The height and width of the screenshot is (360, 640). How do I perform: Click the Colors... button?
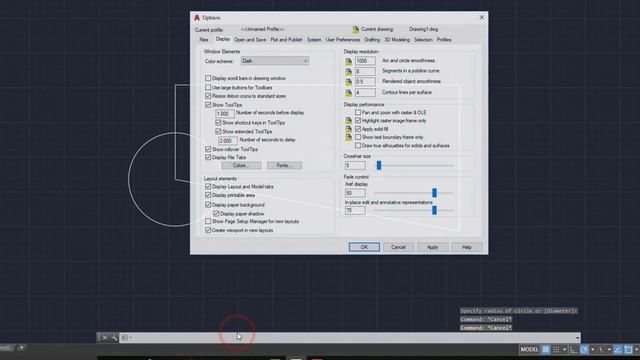click(x=241, y=165)
